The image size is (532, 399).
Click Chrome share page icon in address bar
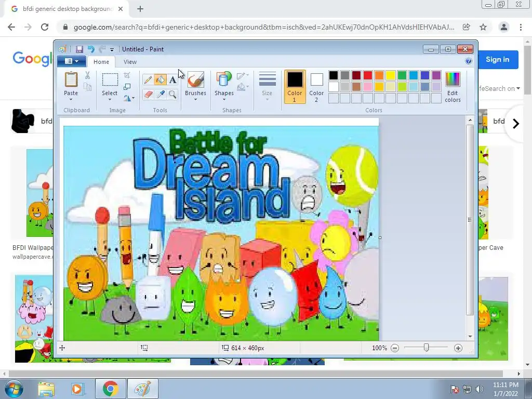(467, 27)
